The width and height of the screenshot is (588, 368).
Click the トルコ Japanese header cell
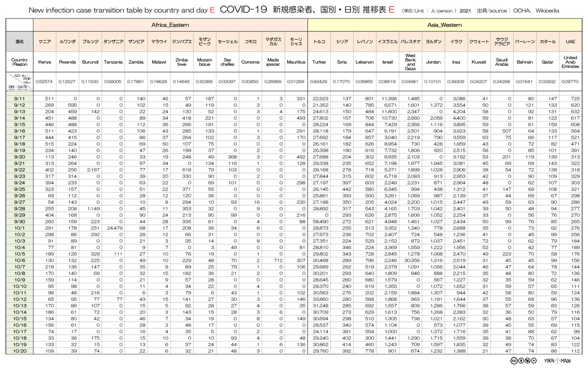[x=319, y=42]
